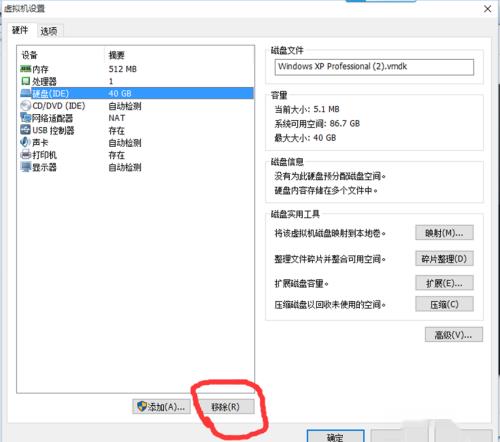The height and width of the screenshot is (442, 500).
Task: Click the 当前大小: 5.1 MB text
Action: pos(307,109)
